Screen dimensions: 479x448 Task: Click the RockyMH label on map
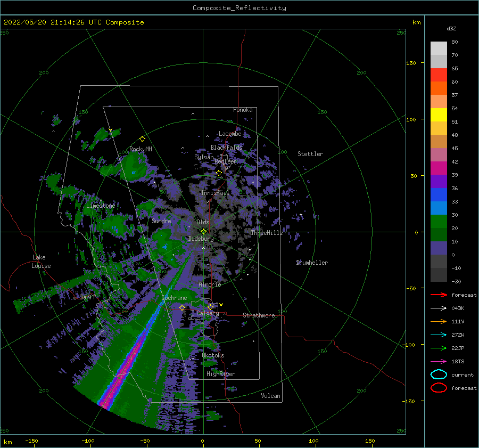coord(141,149)
